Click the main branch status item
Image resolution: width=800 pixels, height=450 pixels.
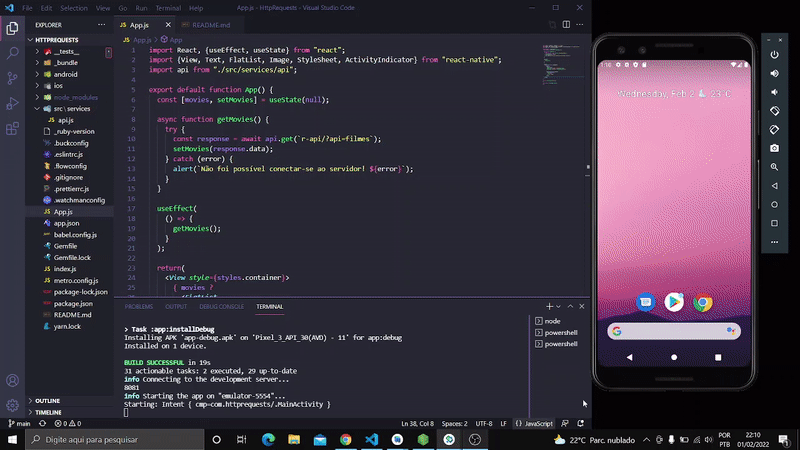[19, 423]
